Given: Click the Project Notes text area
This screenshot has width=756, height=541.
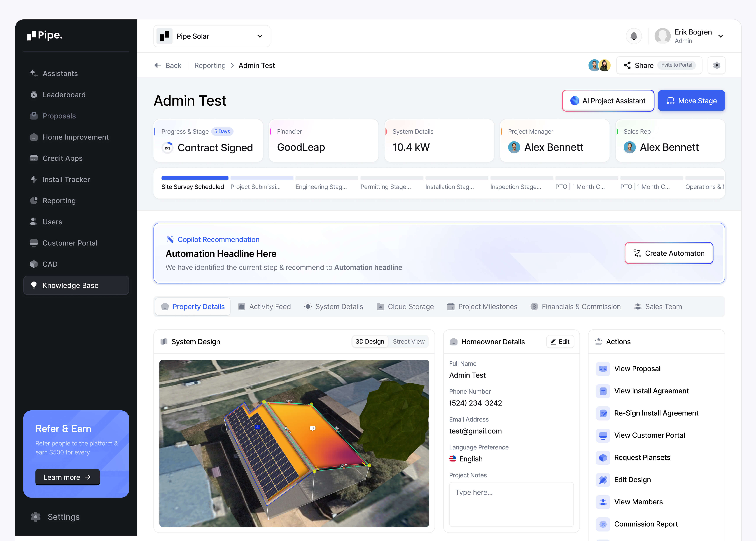Looking at the screenshot, I should pos(511,504).
